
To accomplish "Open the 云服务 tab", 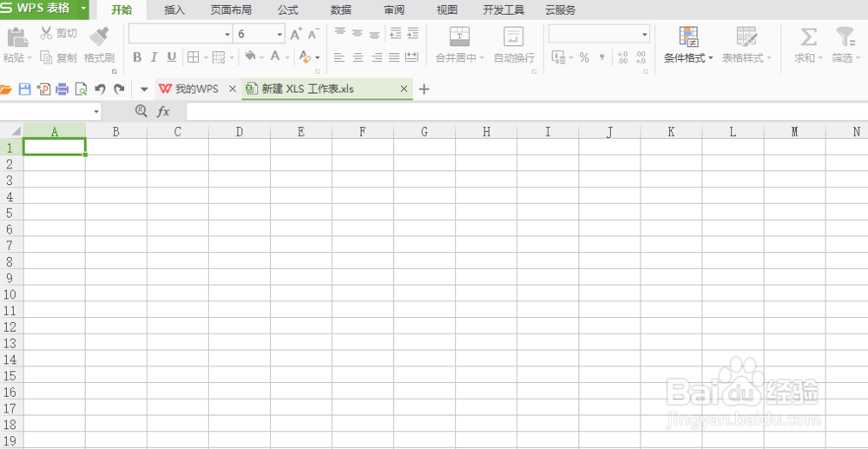I will pos(560,10).
